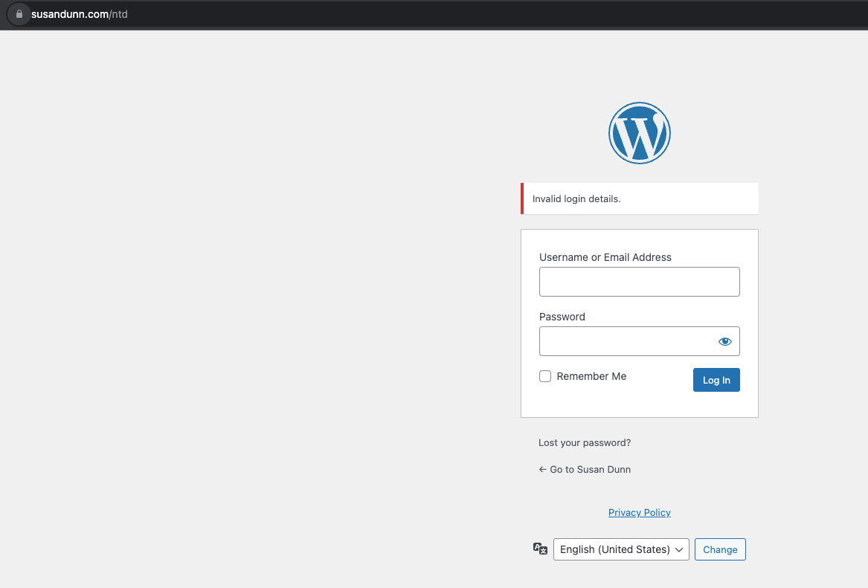868x588 pixels.
Task: Go to Susan Dunn site link
Action: (x=585, y=469)
